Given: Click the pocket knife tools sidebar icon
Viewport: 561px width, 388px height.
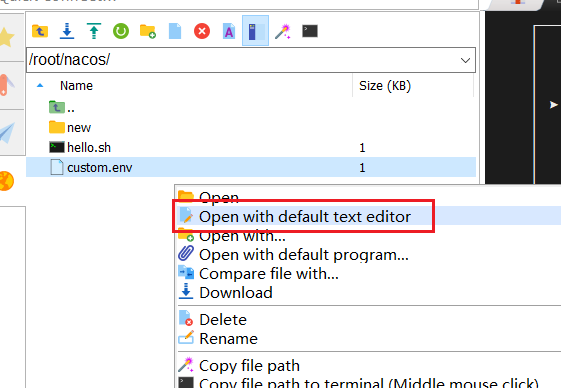Looking at the screenshot, I should click(x=6, y=85).
